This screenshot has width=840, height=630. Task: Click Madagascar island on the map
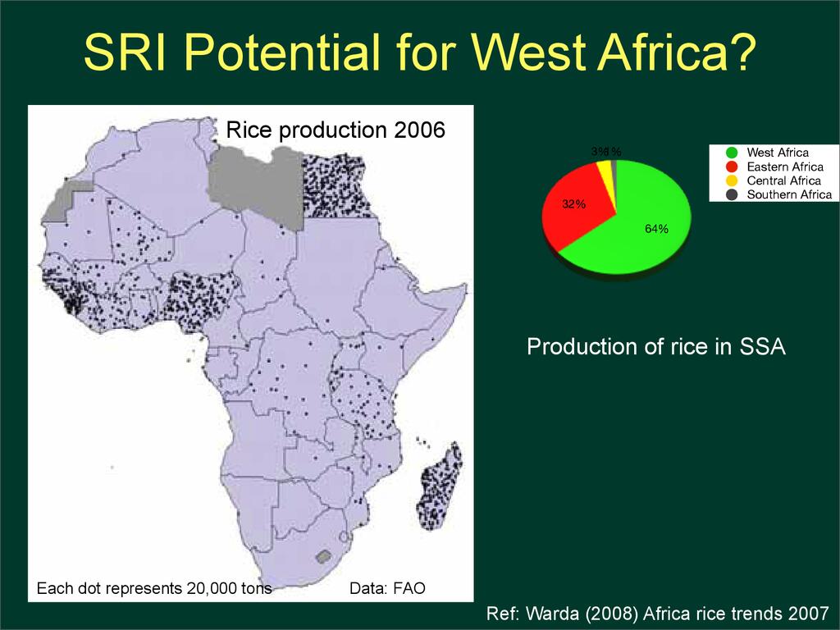439,486
